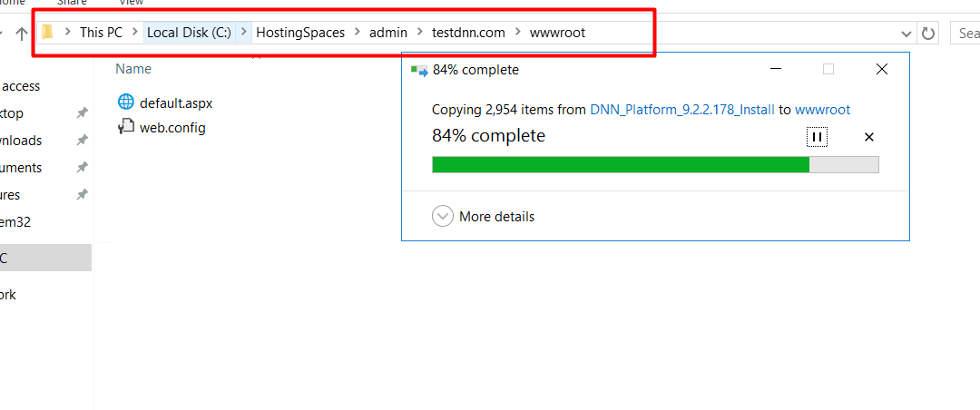Click the search box in Explorer
The width and height of the screenshot is (980, 410).
965,34
